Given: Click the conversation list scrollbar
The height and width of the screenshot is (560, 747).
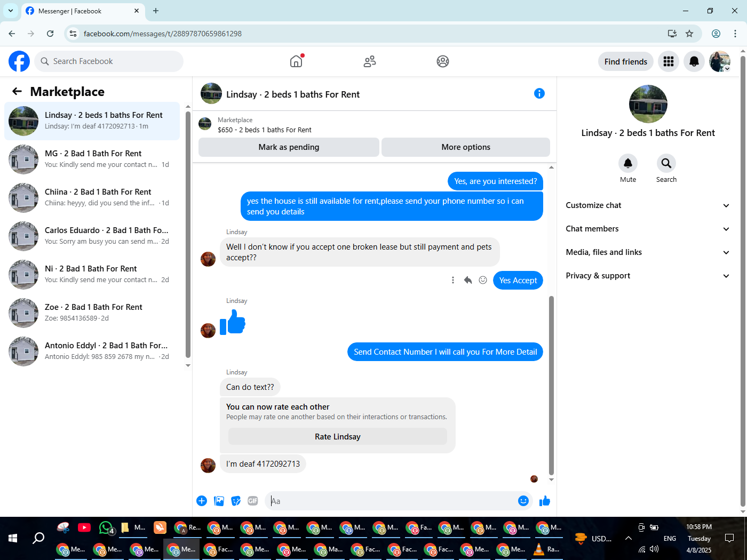Looking at the screenshot, I should pos(188,234).
